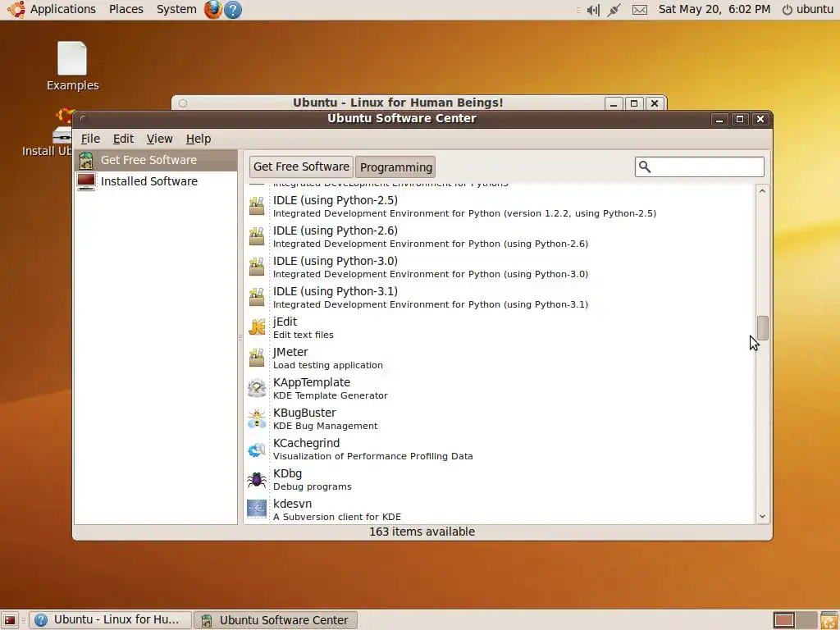The width and height of the screenshot is (840, 630).
Task: Open the Trash icon in bottom panel
Action: click(x=829, y=620)
